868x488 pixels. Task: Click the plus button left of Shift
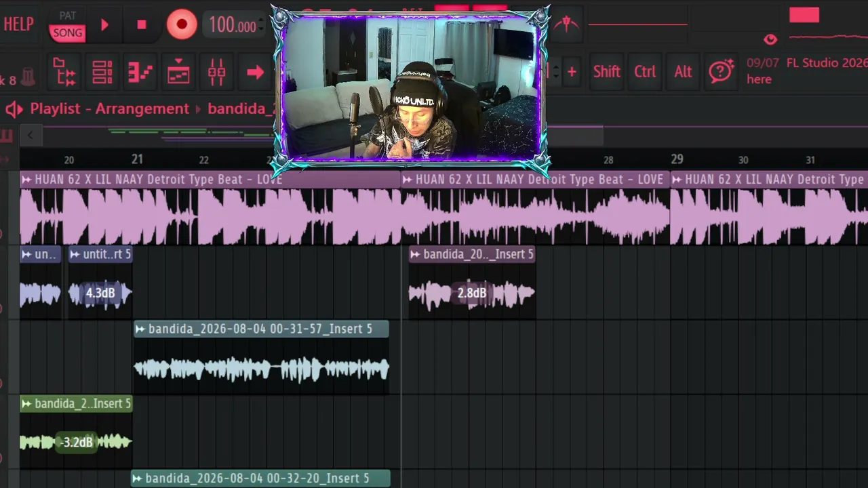click(572, 72)
